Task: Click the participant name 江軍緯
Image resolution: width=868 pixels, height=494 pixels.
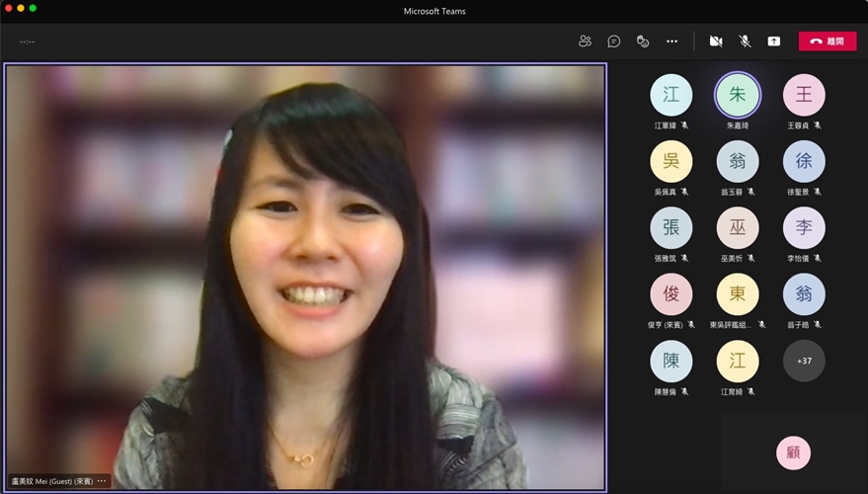Action: pos(666,125)
